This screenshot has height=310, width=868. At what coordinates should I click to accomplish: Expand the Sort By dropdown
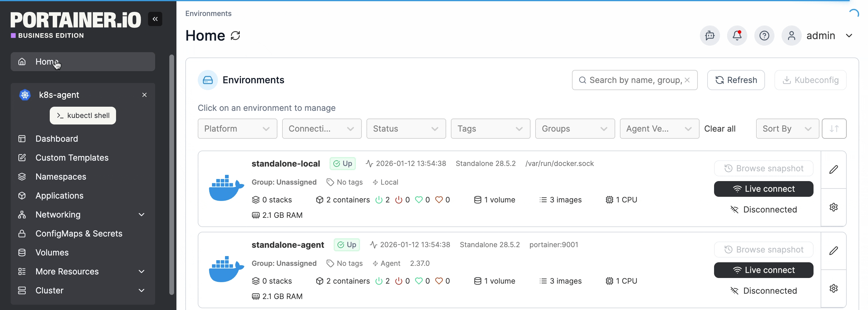787,129
